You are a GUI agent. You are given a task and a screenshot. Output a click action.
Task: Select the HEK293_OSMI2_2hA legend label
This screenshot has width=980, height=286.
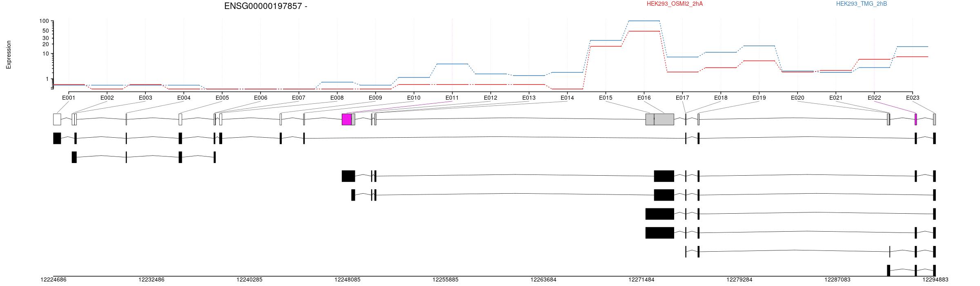click(675, 4)
